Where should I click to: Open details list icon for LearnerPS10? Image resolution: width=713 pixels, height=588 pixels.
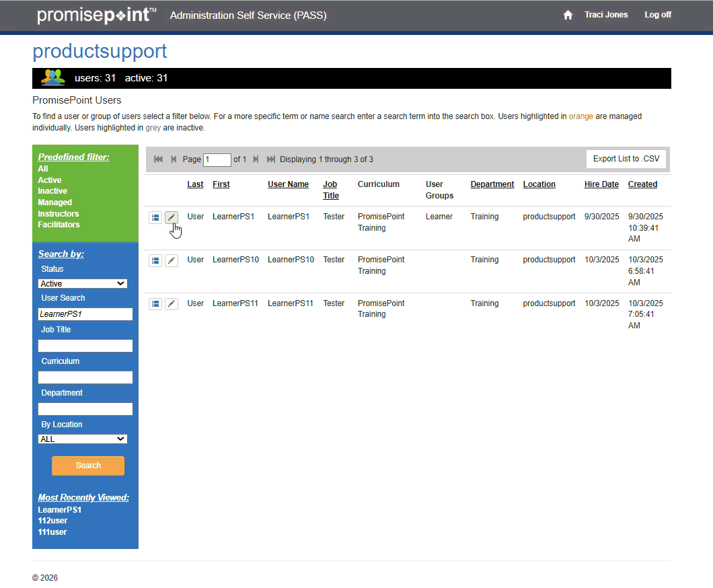click(x=155, y=260)
